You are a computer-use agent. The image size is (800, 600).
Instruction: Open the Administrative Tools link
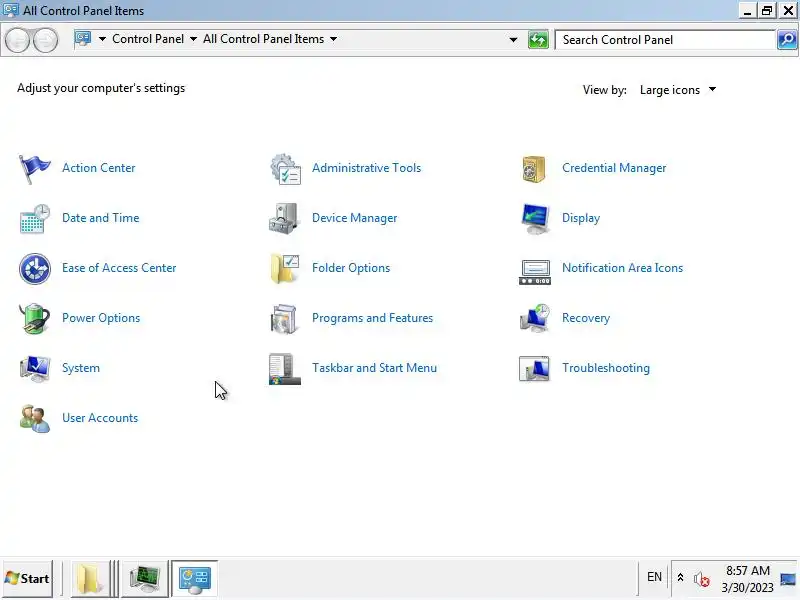(366, 168)
